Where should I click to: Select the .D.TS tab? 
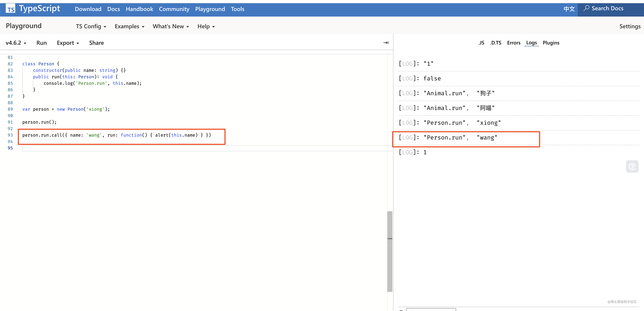[496, 43]
